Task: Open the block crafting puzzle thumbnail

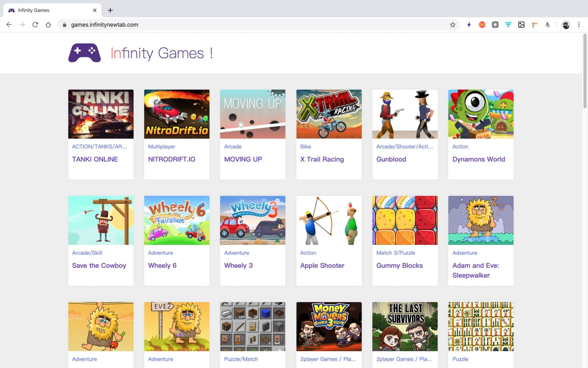Action: point(253,327)
